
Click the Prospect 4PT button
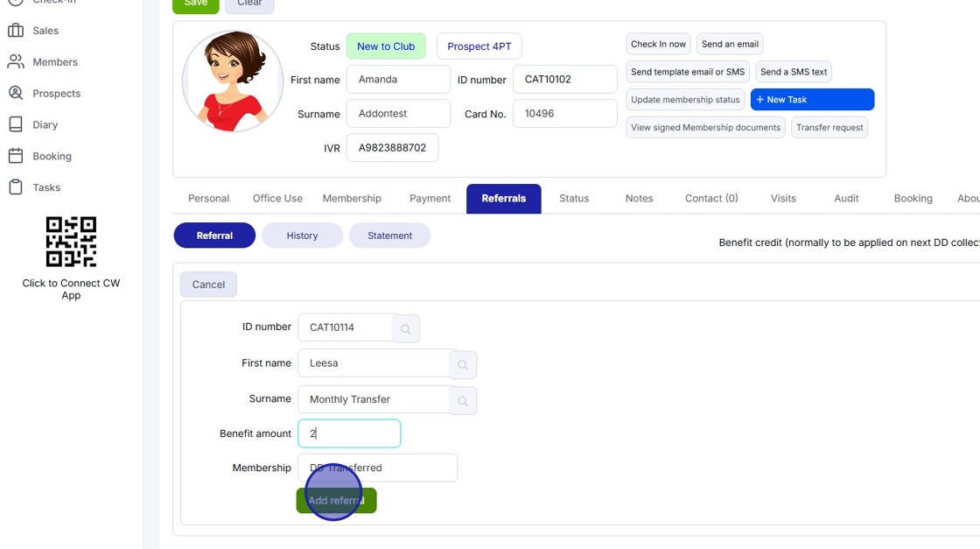point(479,46)
